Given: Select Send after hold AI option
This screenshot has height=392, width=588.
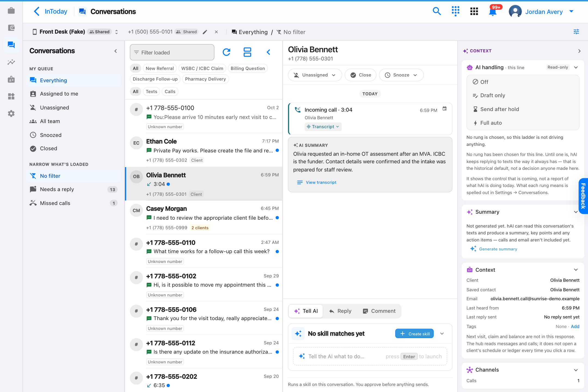Looking at the screenshot, I should [523, 109].
